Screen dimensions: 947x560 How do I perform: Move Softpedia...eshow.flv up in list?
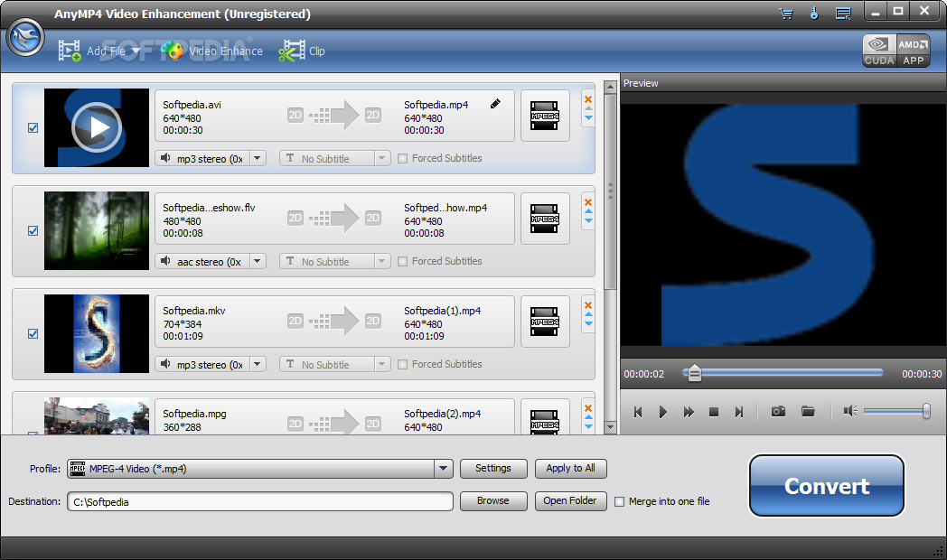coord(588,212)
